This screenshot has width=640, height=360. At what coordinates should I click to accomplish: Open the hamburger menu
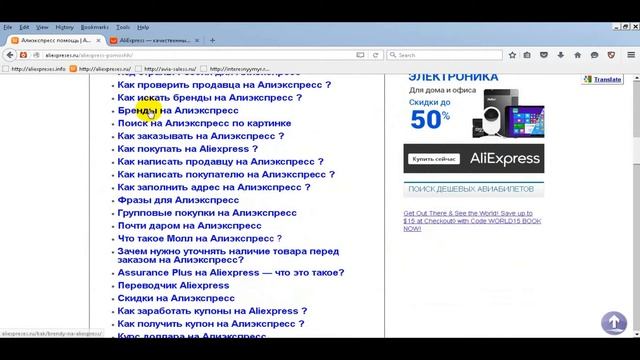point(631,55)
